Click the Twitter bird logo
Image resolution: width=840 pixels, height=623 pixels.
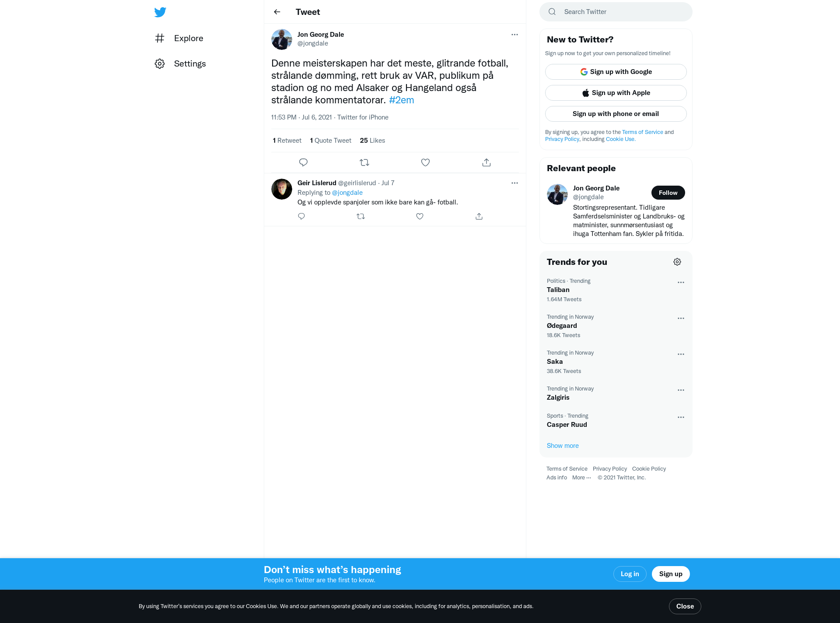(160, 12)
